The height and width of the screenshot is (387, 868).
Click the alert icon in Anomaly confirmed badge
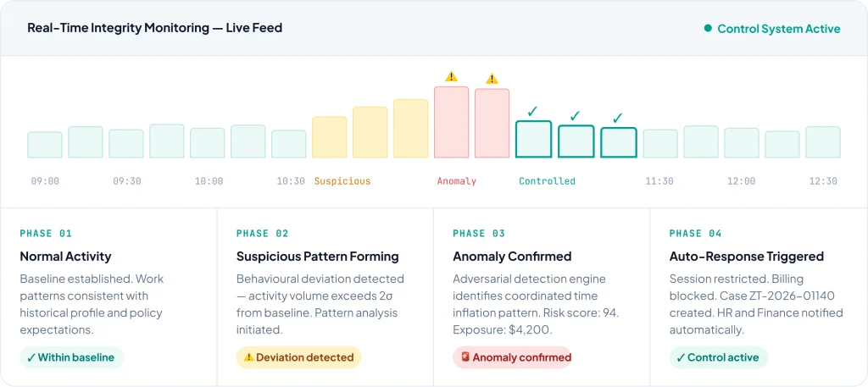coord(465,357)
